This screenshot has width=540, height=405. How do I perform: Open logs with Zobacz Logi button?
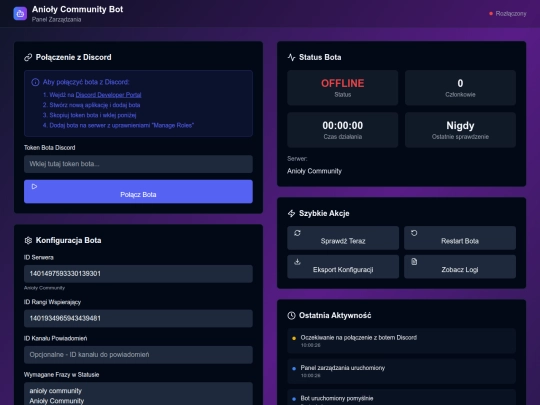point(460,267)
